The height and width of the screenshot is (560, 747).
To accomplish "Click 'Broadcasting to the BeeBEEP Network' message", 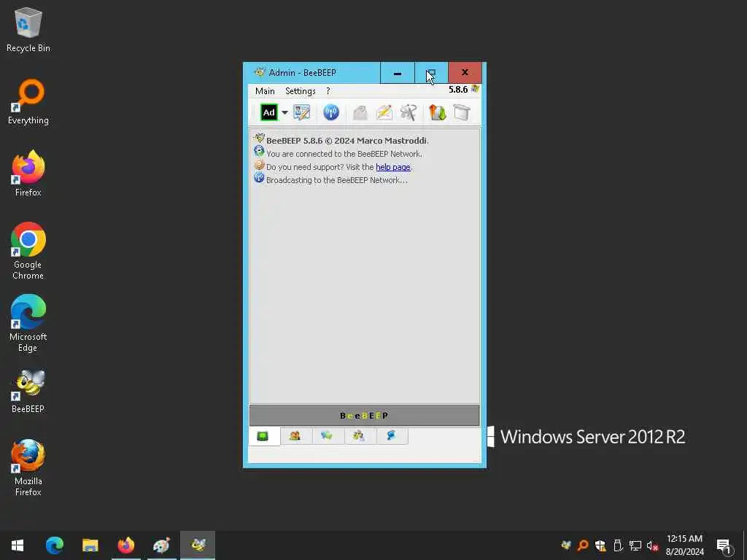I will 337,180.
